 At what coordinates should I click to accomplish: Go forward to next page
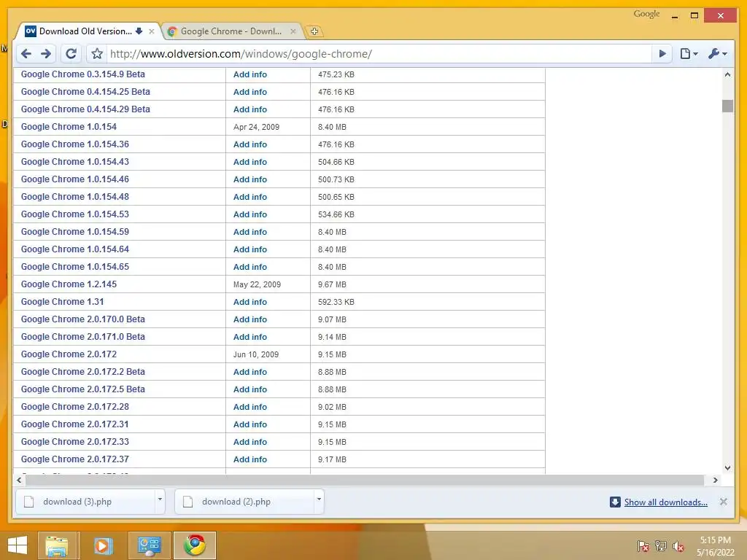point(46,54)
